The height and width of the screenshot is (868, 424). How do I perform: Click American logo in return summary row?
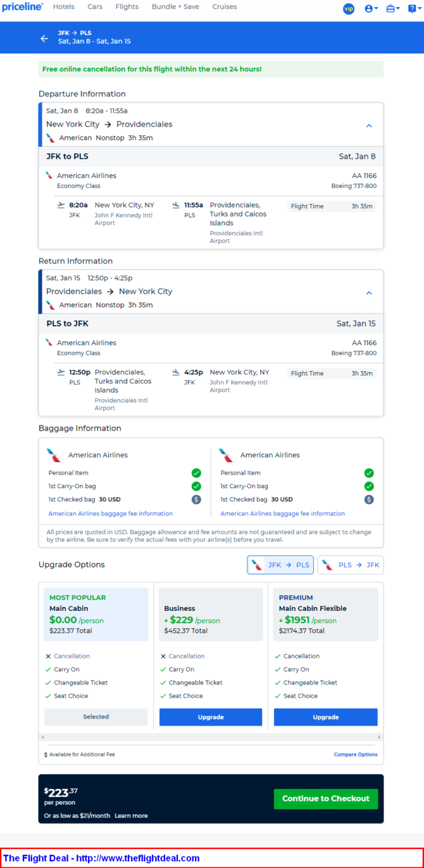pyautogui.click(x=51, y=305)
